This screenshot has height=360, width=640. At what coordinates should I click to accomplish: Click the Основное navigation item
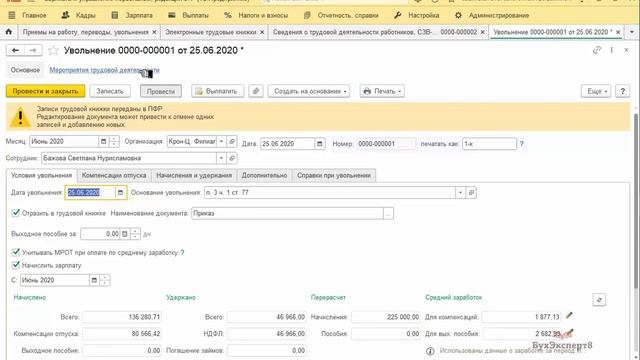click(x=25, y=70)
